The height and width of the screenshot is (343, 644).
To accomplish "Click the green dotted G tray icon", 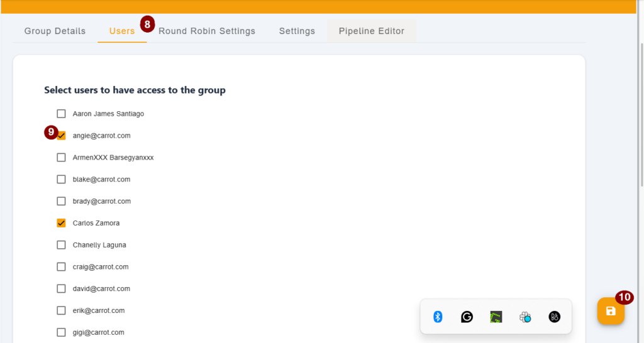I will [496, 317].
